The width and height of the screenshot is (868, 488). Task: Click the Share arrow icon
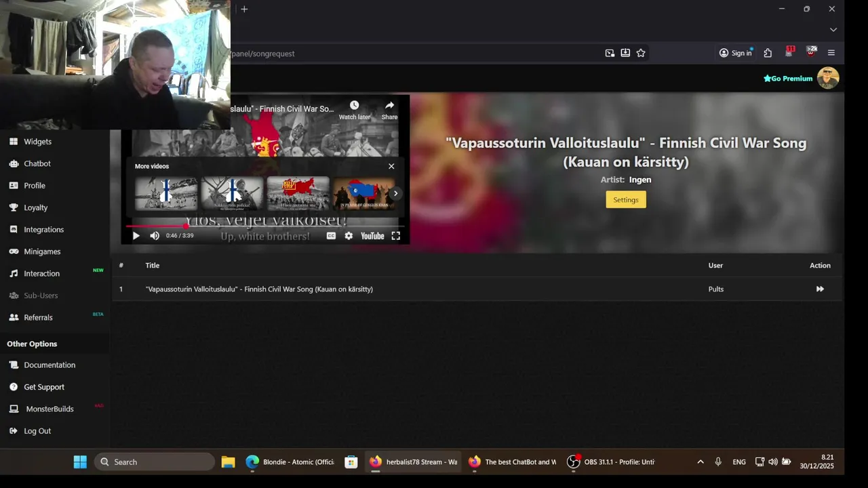(389, 105)
